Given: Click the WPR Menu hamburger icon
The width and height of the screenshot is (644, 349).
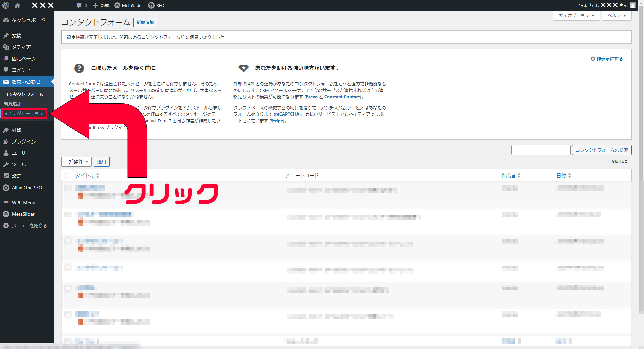Looking at the screenshot, I should [6, 203].
